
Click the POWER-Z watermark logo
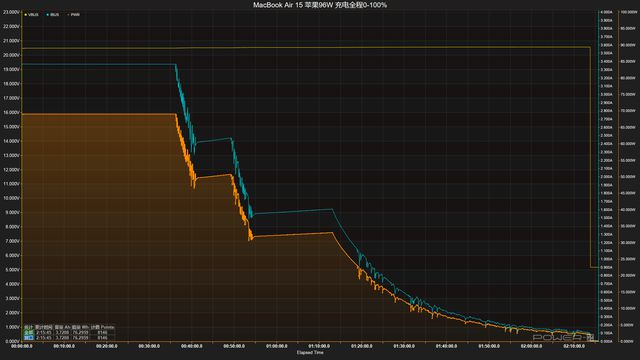(x=563, y=337)
